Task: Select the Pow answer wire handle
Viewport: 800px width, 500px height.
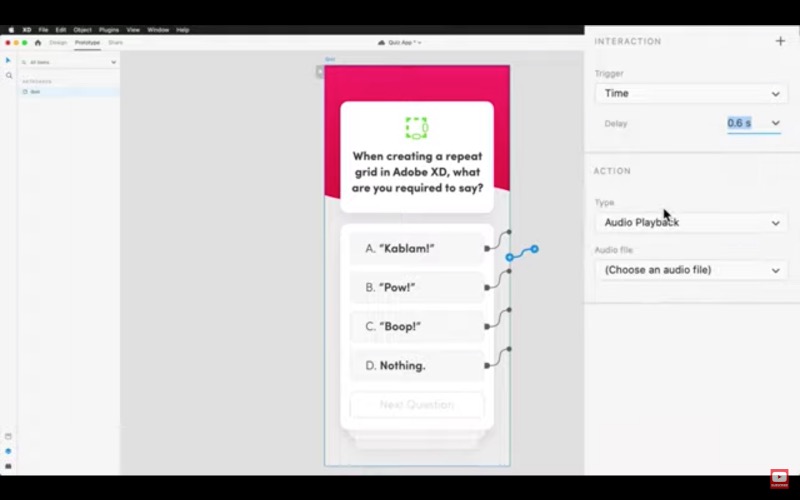Action: click(x=487, y=288)
